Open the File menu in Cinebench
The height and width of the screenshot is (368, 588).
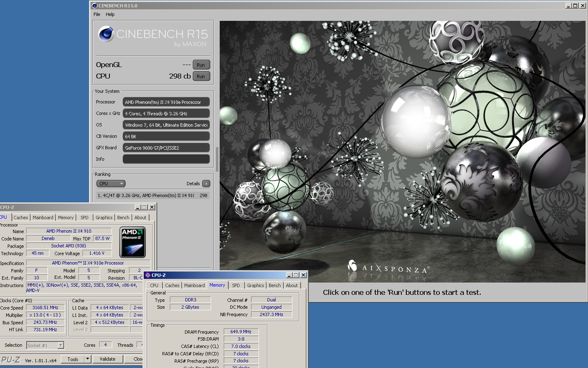tap(97, 14)
